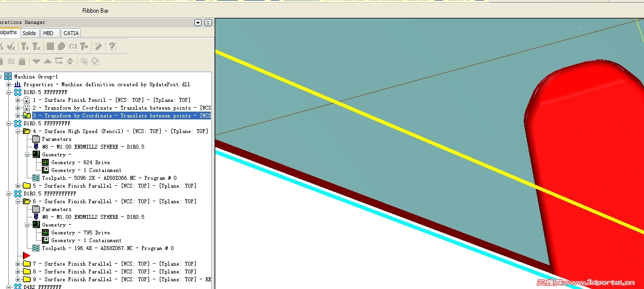The height and width of the screenshot is (289, 644).
Task: Open Geometry - 624 Drive
Action: [80, 162]
